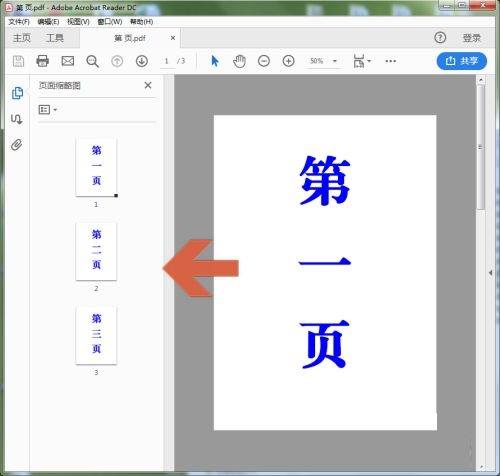Open thumbnail panel options dropdown

[48, 110]
